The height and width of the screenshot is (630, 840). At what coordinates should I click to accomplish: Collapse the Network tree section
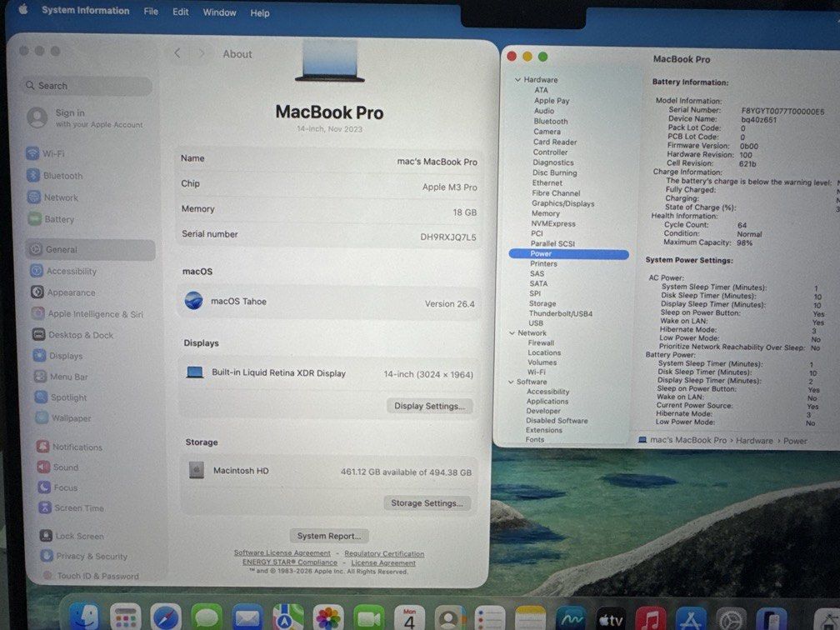tap(512, 333)
